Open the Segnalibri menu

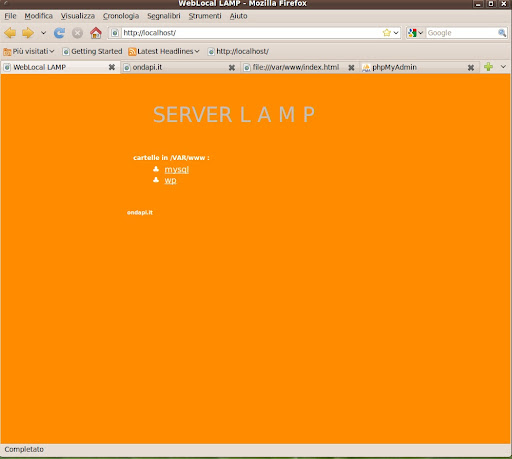coord(164,16)
